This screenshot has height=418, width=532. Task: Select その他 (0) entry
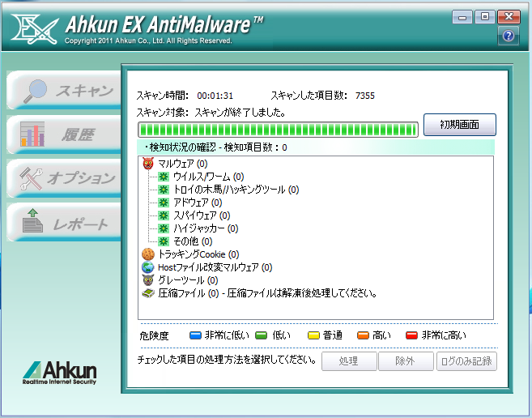[x=193, y=241]
